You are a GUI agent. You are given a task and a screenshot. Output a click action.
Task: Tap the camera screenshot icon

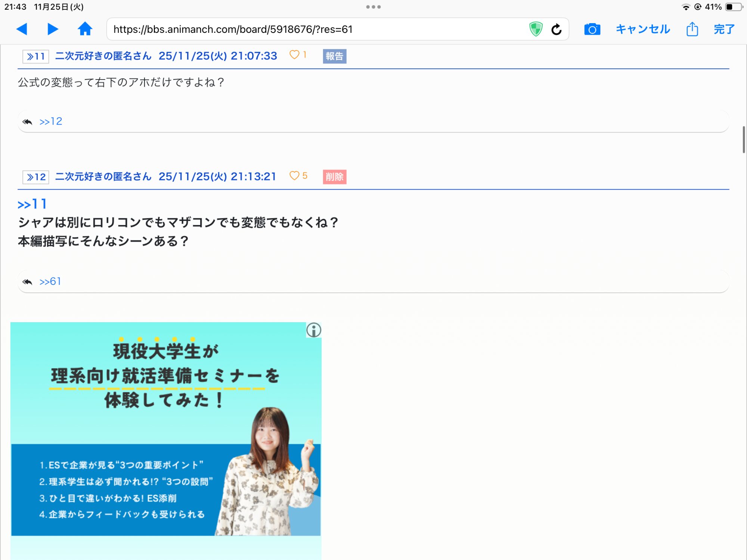pos(592,29)
